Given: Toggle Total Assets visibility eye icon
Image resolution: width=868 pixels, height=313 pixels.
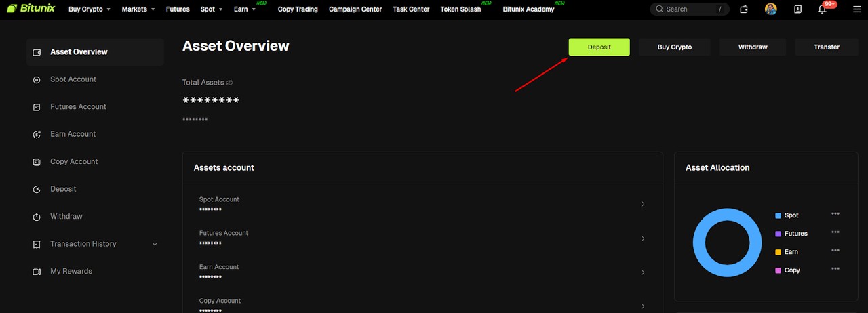Looking at the screenshot, I should click(229, 83).
